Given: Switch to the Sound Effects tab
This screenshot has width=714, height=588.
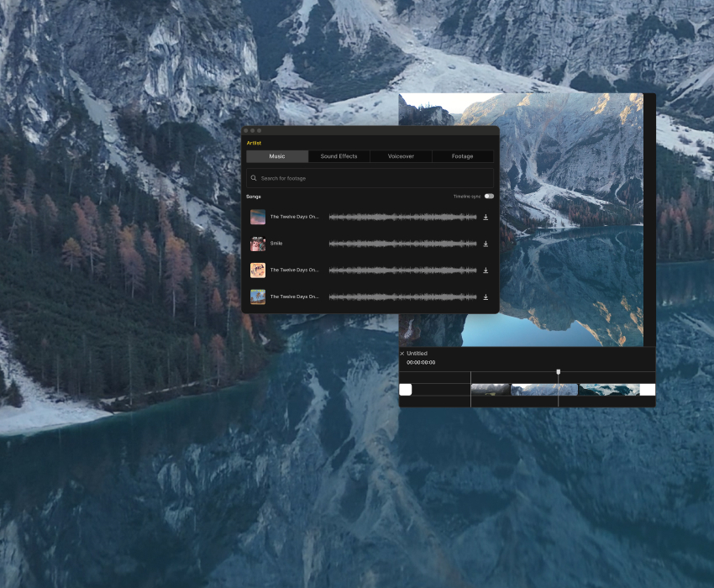Looking at the screenshot, I should tap(339, 156).
